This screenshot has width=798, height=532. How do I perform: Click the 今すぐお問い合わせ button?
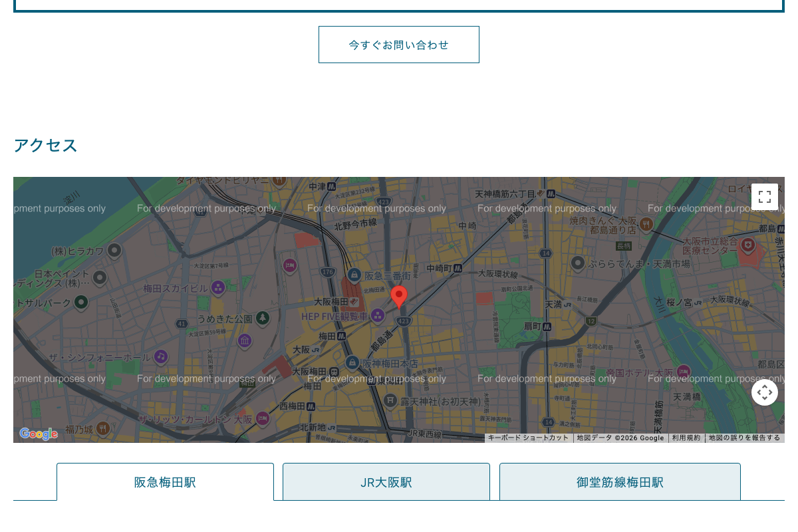click(x=399, y=45)
